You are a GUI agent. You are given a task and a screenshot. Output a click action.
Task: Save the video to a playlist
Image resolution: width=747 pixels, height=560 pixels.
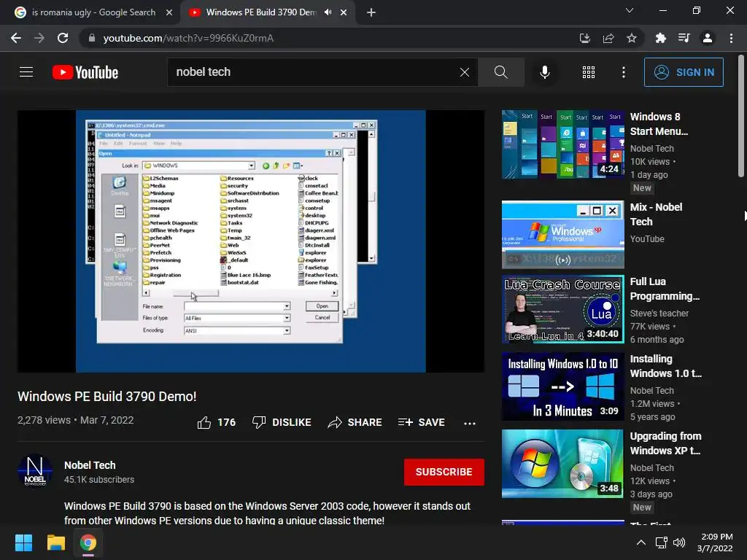click(x=422, y=422)
